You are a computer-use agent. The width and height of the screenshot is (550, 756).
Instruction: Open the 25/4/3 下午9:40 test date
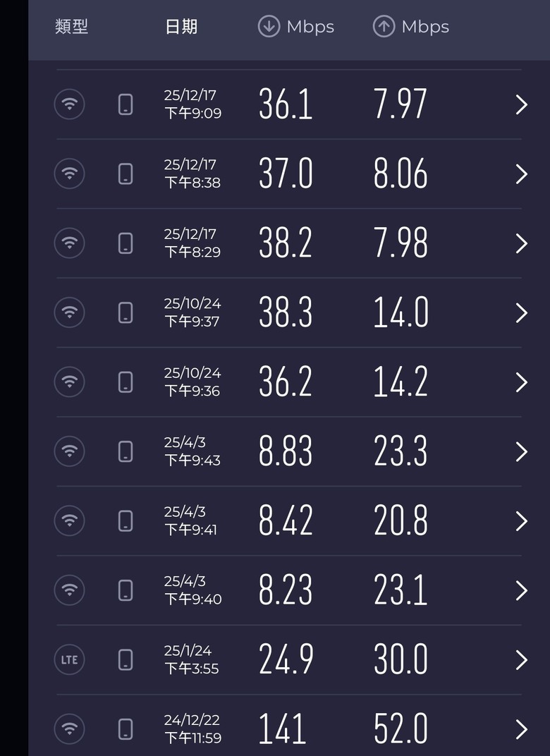click(x=192, y=590)
